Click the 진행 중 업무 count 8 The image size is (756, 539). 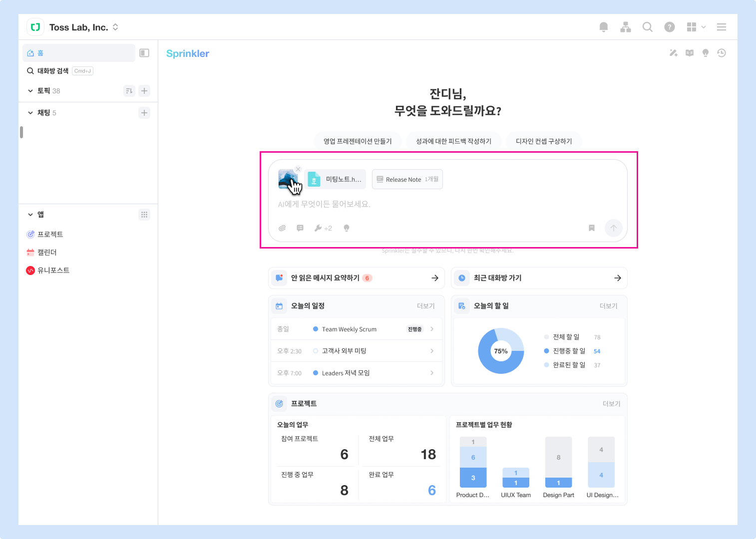coord(344,491)
